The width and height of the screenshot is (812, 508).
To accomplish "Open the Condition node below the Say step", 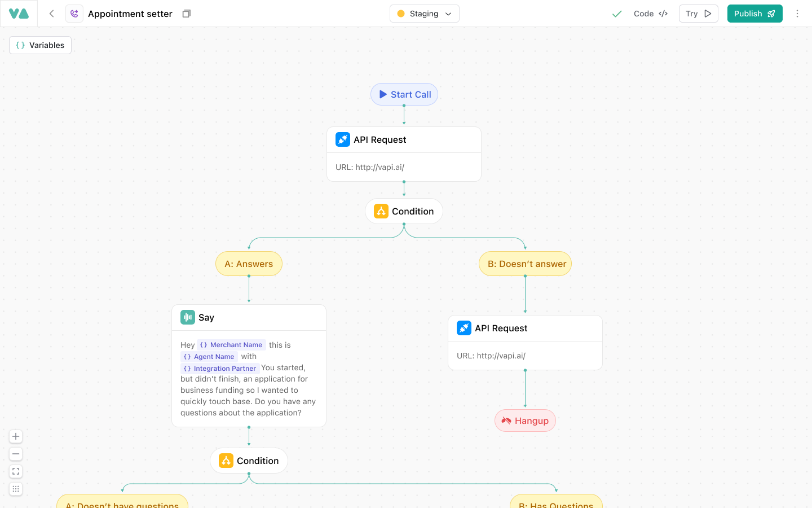I will point(249,461).
